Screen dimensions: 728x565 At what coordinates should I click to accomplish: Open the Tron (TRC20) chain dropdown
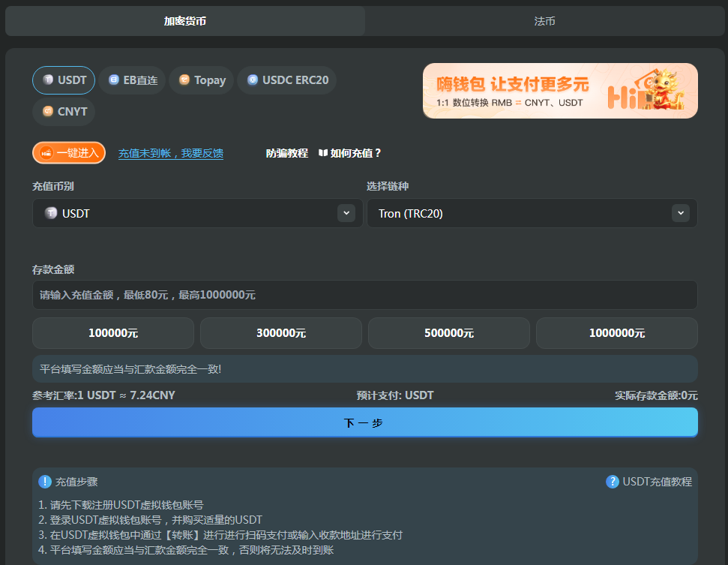pyautogui.click(x=531, y=212)
